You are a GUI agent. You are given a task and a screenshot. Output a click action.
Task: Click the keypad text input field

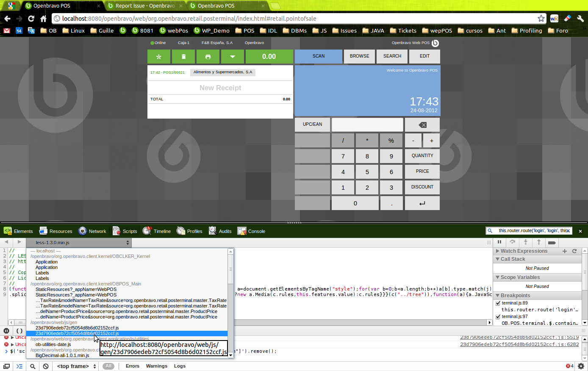click(367, 125)
